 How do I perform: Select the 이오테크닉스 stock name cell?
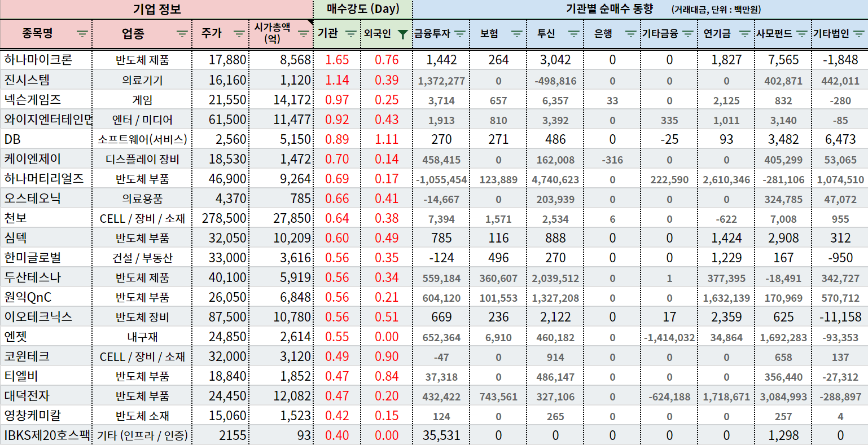click(x=46, y=316)
